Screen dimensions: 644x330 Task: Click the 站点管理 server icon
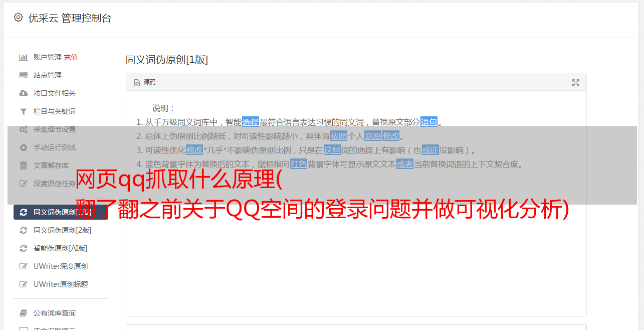coord(23,75)
